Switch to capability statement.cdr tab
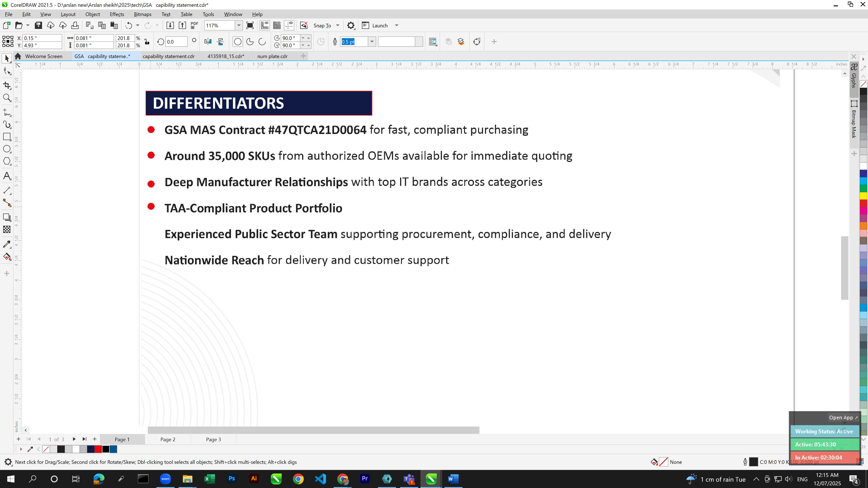This screenshot has width=868, height=488. [x=168, y=56]
